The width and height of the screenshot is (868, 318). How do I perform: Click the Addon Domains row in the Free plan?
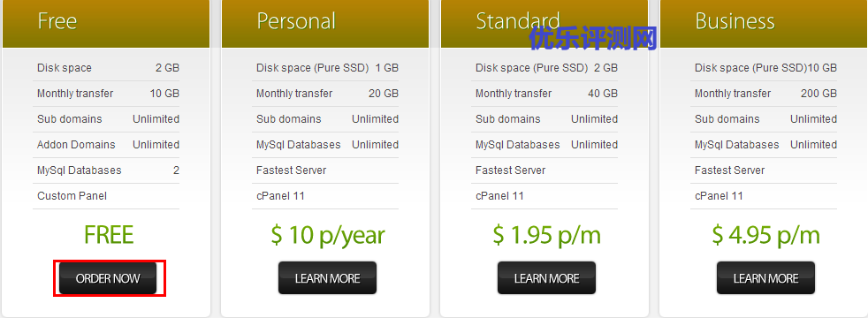point(106,145)
